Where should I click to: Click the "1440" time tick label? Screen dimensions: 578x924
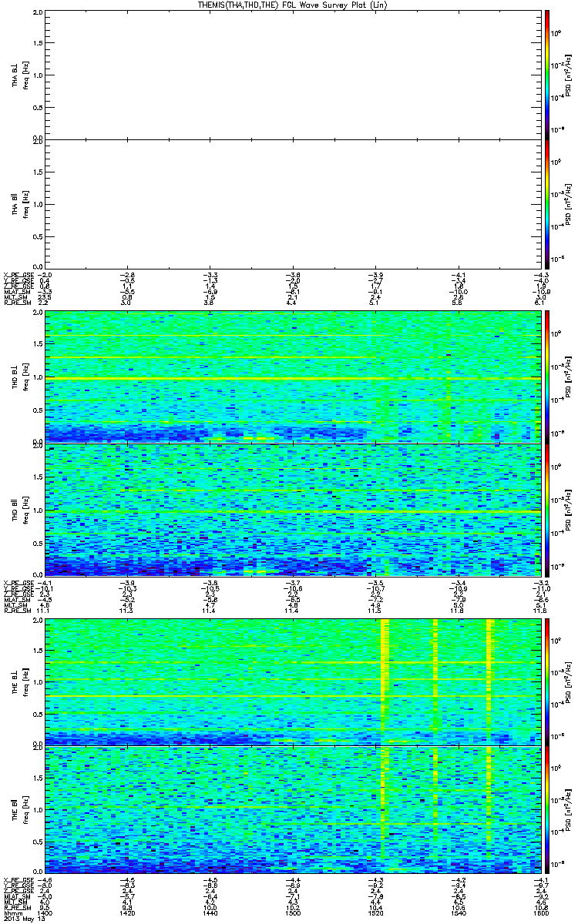click(x=209, y=912)
